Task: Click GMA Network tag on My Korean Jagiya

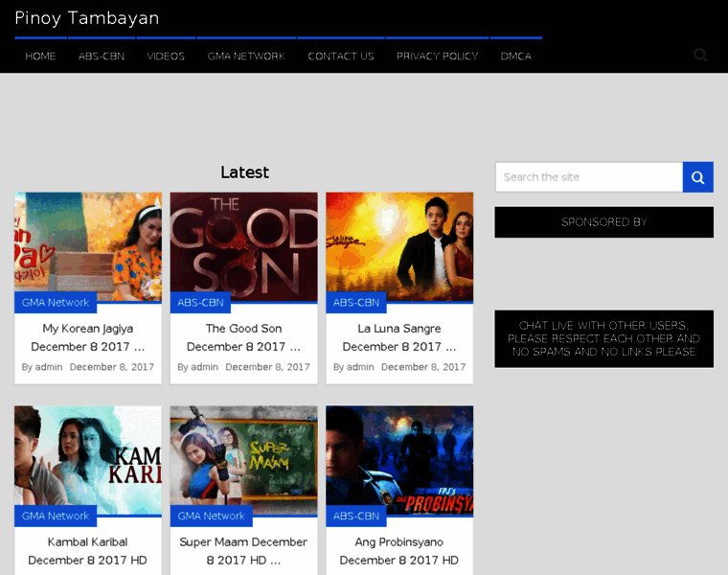Action: 56,303
